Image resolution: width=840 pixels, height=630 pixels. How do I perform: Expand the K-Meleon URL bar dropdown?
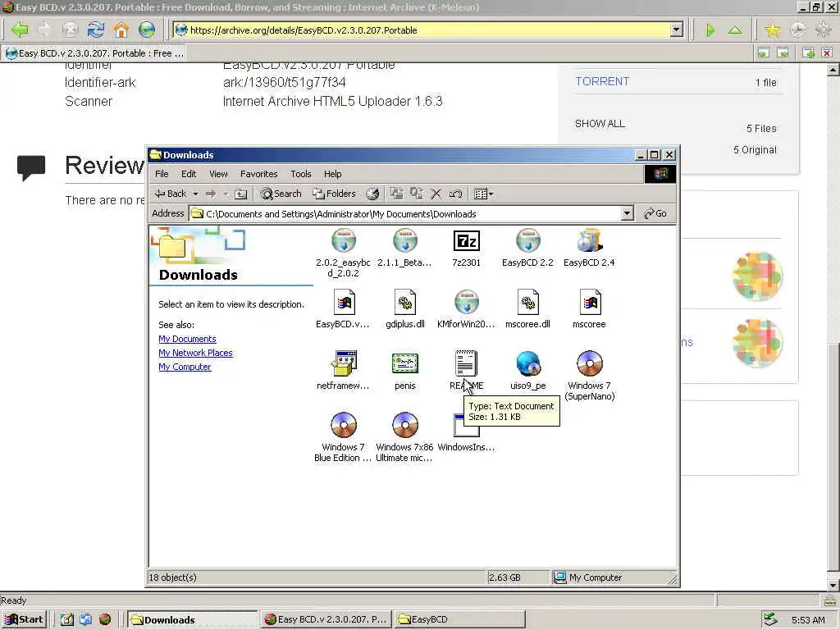(x=677, y=30)
